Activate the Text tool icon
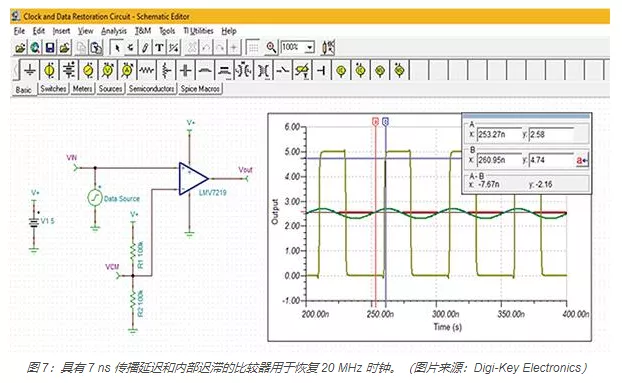Screen dimensions: 622x383 (x=159, y=48)
